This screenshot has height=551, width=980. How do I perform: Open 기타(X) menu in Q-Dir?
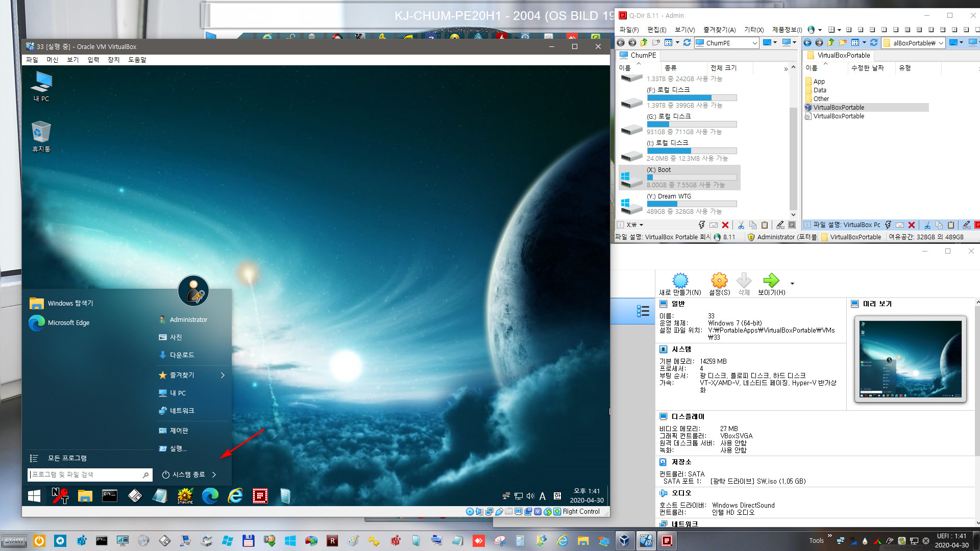coord(754,30)
